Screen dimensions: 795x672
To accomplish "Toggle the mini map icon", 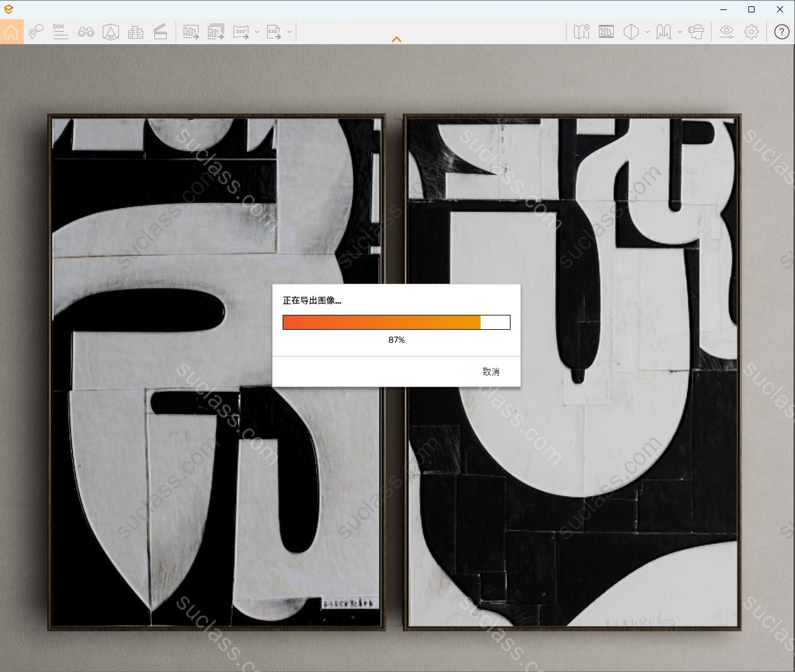I will click(x=581, y=32).
